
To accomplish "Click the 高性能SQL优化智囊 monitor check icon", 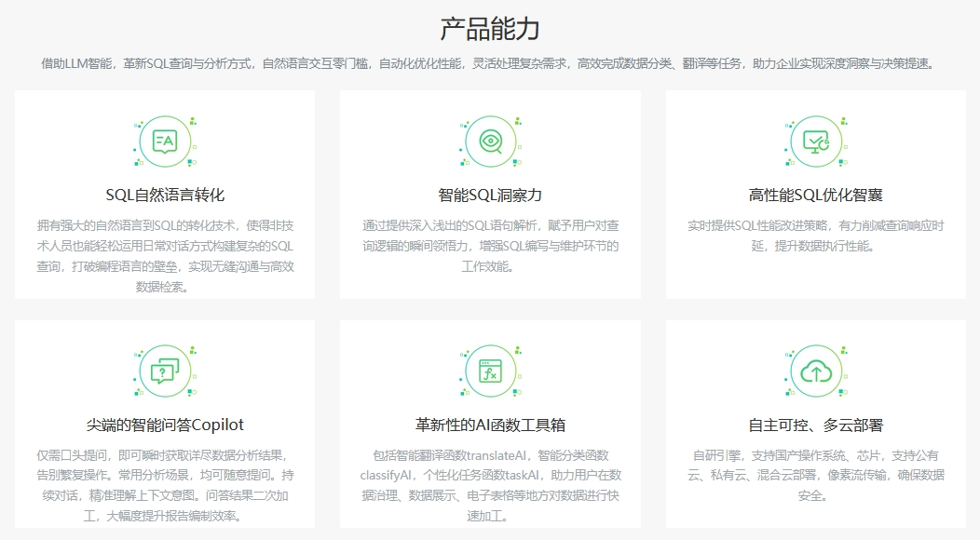I will pos(816,142).
